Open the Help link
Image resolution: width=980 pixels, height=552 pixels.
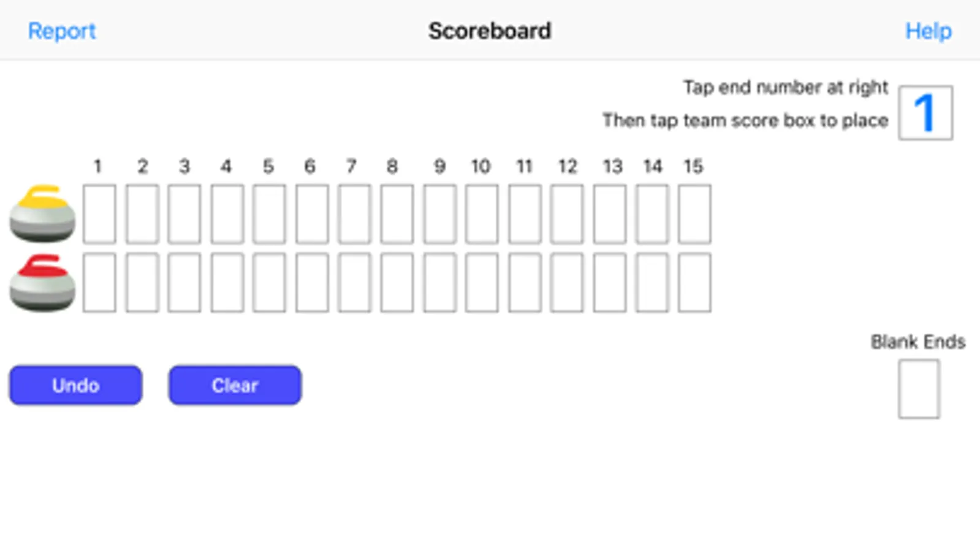[928, 31]
